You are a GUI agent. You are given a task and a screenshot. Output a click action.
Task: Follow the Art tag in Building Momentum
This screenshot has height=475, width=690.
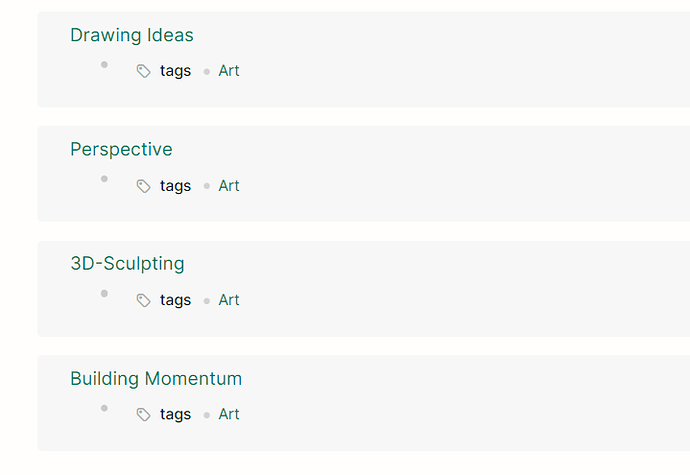pyautogui.click(x=229, y=414)
